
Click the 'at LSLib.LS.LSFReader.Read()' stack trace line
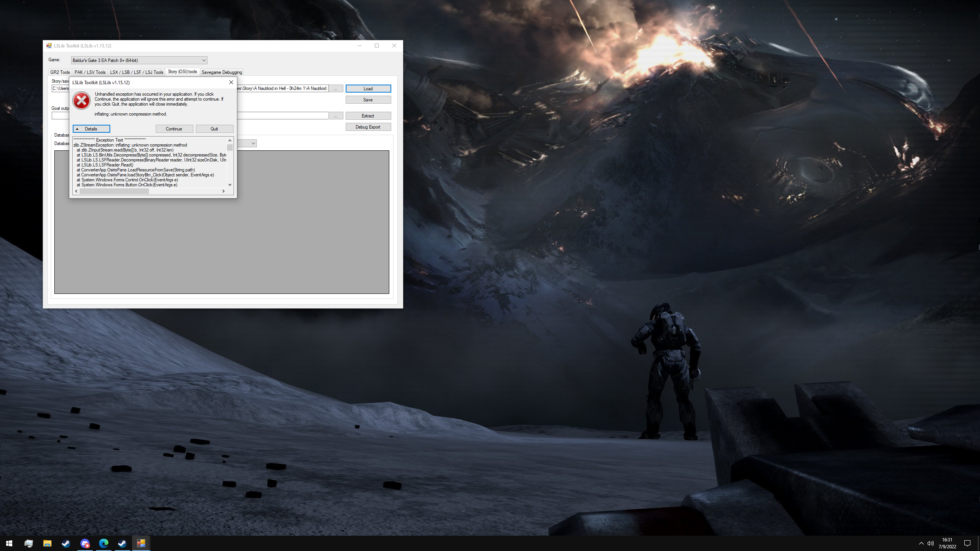pyautogui.click(x=105, y=165)
